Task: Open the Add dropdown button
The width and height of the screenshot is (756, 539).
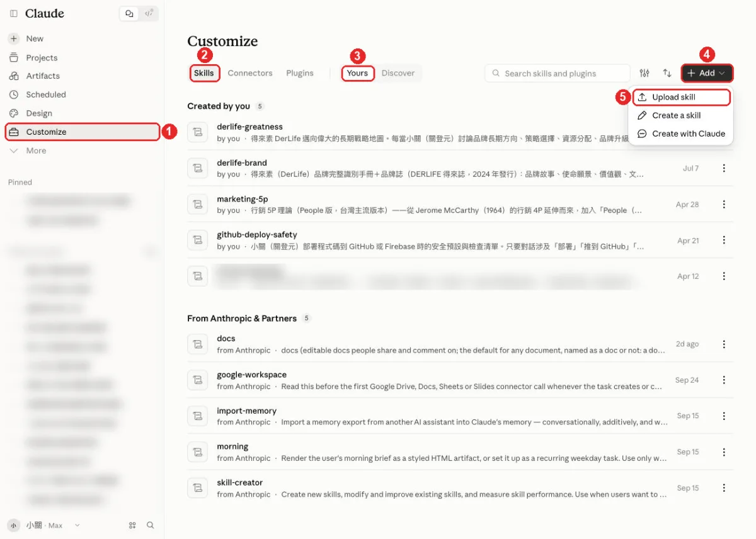Action: pos(707,73)
